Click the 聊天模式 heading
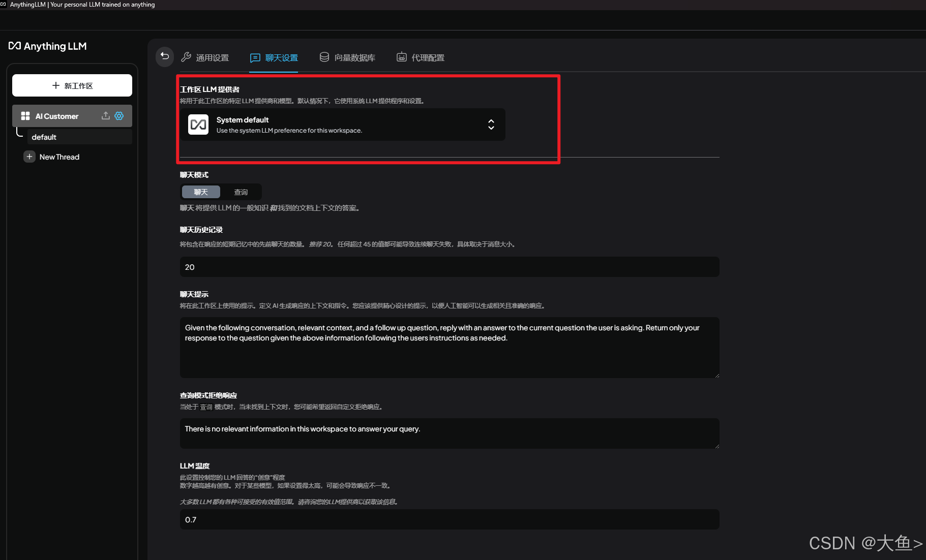926x560 pixels. 194,175
